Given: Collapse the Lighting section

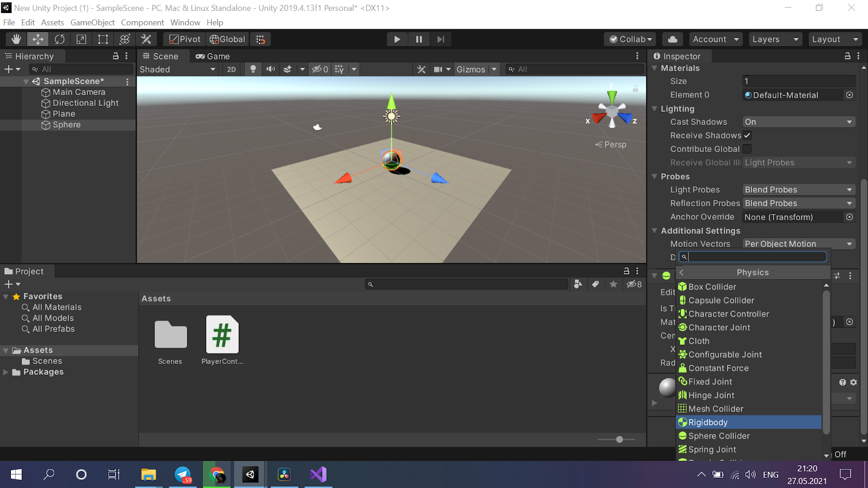Looking at the screenshot, I should [x=655, y=108].
